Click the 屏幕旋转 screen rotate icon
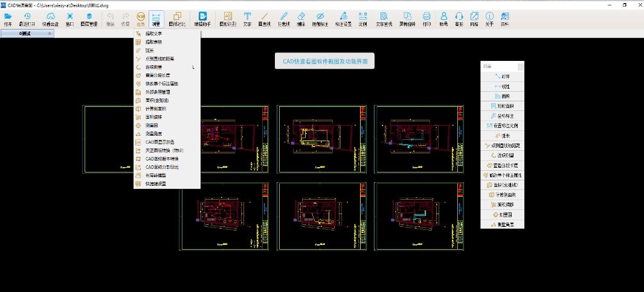This screenshot has width=644, height=292. click(x=407, y=19)
